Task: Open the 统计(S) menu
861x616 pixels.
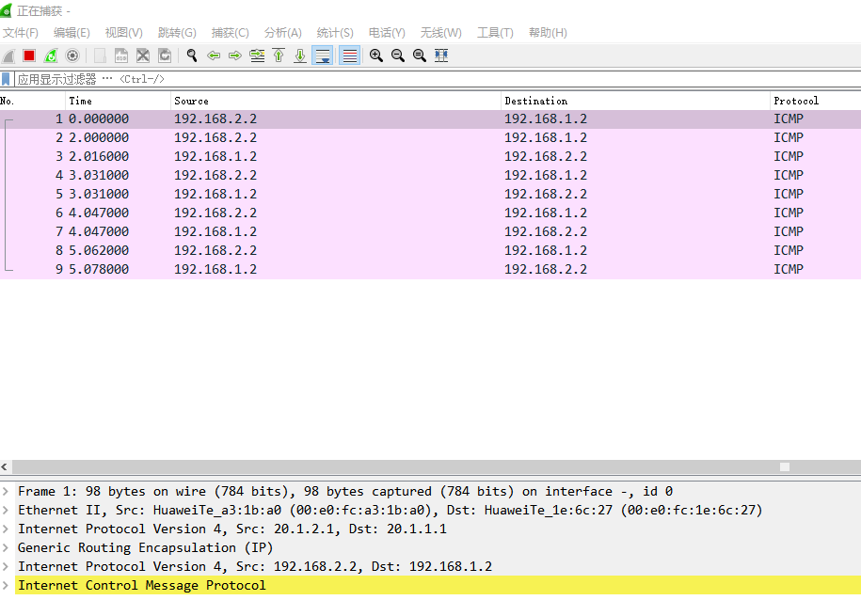Action: pos(335,32)
